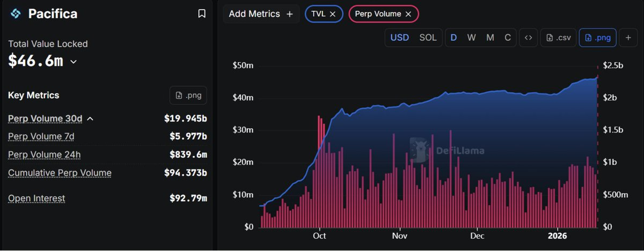The width and height of the screenshot is (644, 251).
Task: Download chart data as .csv
Action: coord(558,38)
